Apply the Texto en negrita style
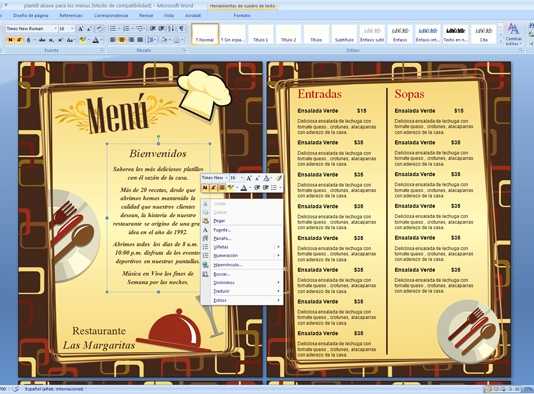This screenshot has width=534, height=394. (455, 33)
